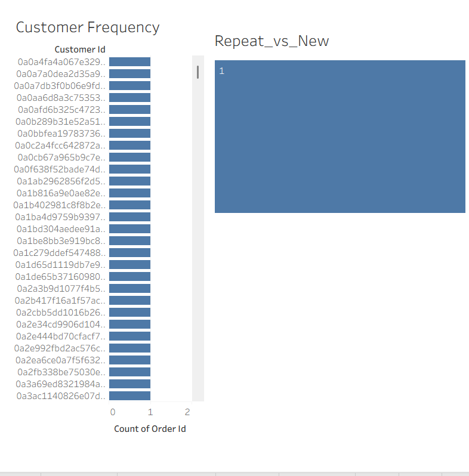Select customer label 0a0a7a0dea2d35a9..
Image resolution: width=469 pixels, height=476 pixels.
[x=61, y=74]
